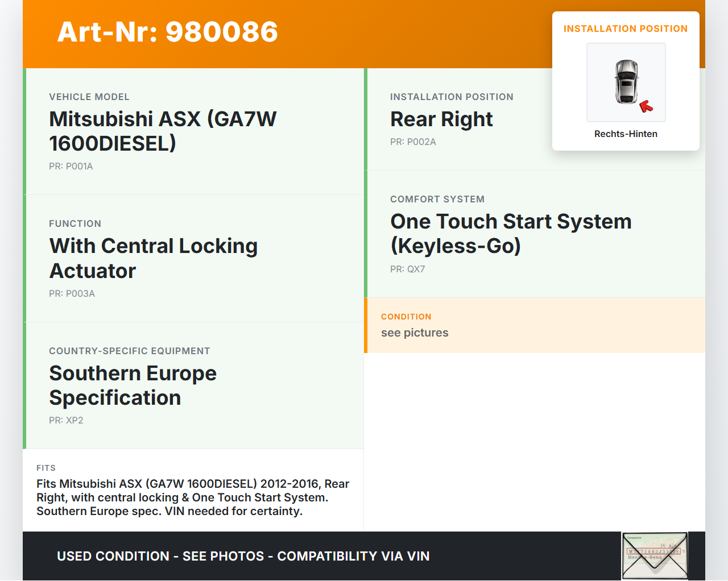Click the 'PR: P002A' code
The height and width of the screenshot is (581, 728).
point(413,142)
